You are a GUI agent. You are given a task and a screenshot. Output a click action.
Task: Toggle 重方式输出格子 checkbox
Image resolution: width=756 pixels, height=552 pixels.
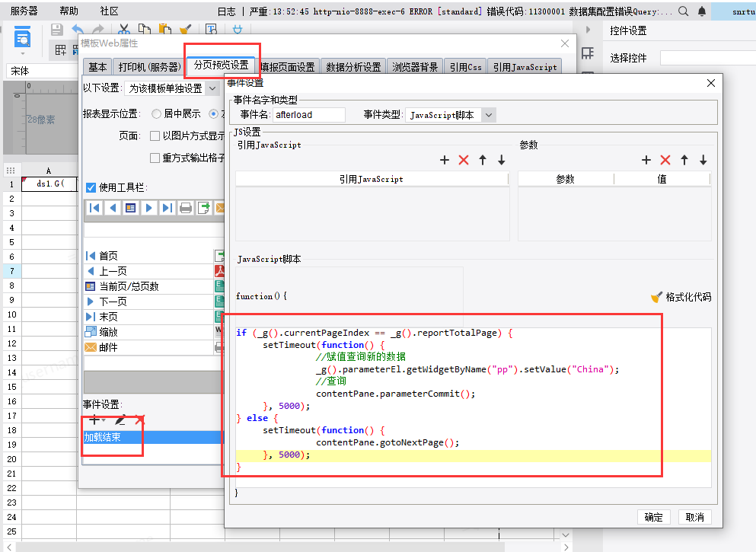coord(155,158)
